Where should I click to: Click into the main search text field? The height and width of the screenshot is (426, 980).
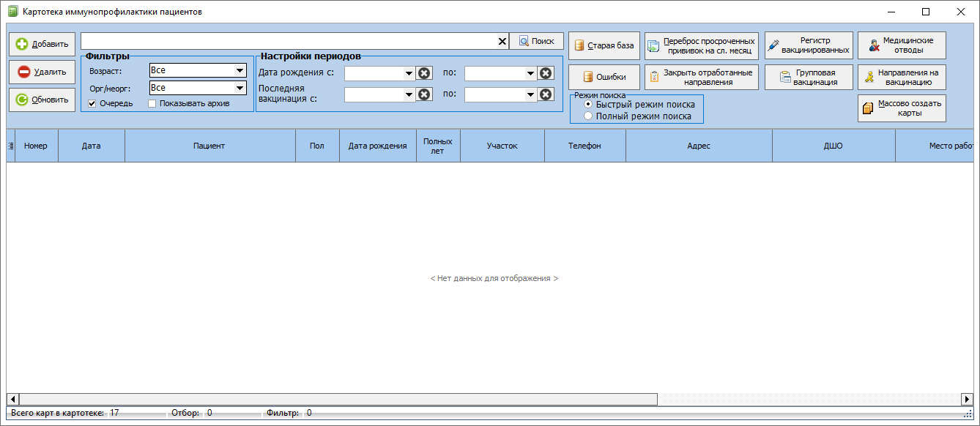[x=289, y=41]
